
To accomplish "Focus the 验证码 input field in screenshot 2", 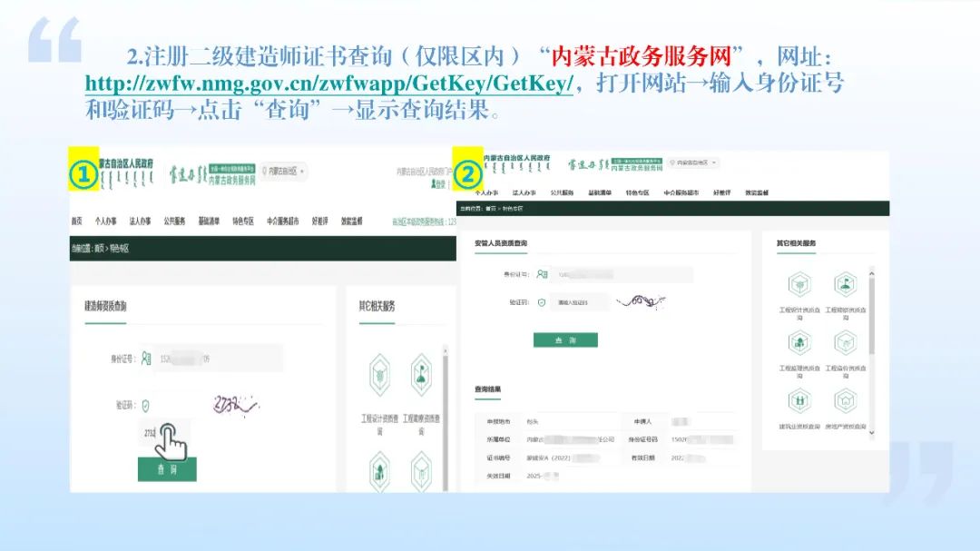I will [x=579, y=302].
